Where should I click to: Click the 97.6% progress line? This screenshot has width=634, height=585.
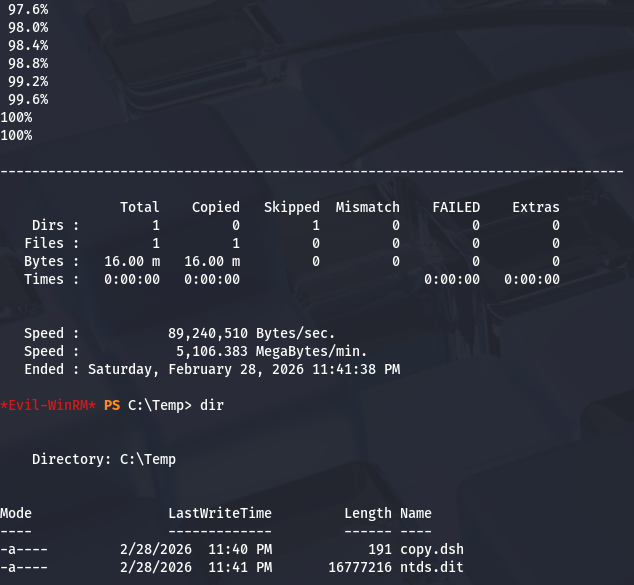28,9
